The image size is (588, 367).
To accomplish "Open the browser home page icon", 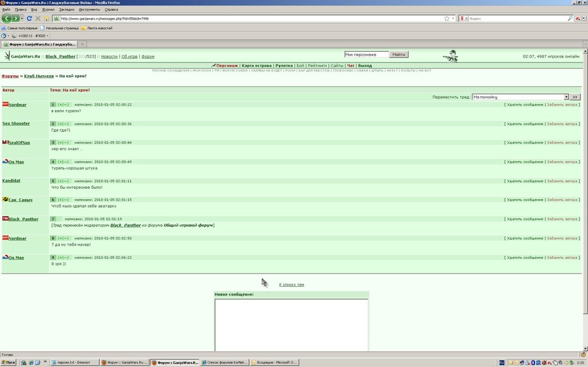I will (x=47, y=18).
